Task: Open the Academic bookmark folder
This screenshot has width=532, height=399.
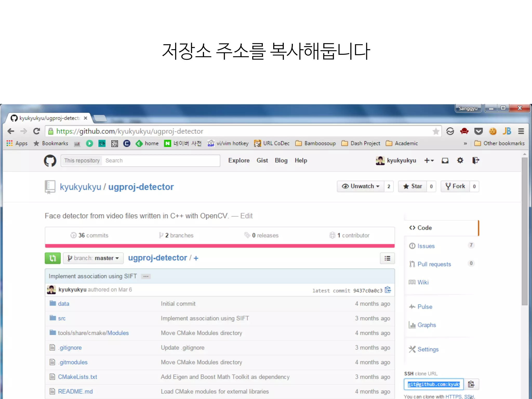Action: click(x=402, y=143)
